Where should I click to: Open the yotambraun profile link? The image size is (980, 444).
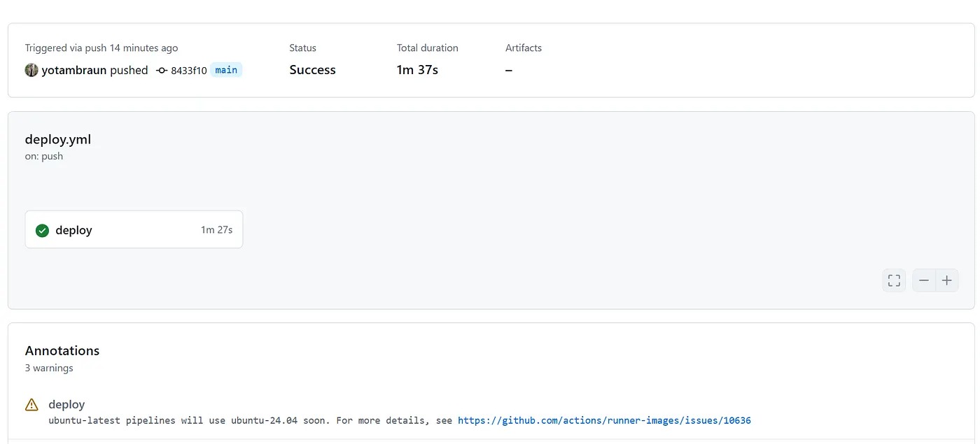[x=75, y=70]
